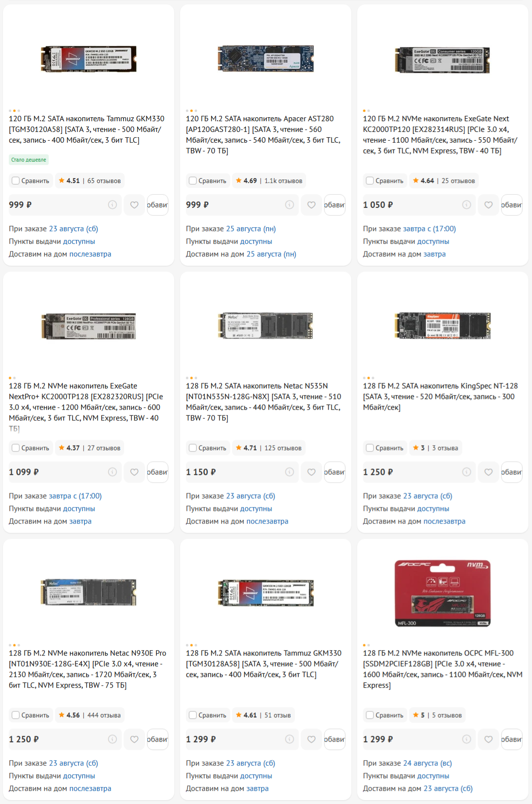Add KingSpec NT-128 to cart button
Viewport: 532px width, 804px height.
pos(512,472)
